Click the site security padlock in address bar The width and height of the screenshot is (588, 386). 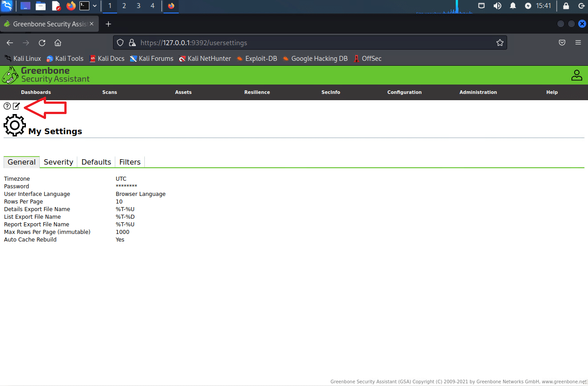click(x=132, y=43)
